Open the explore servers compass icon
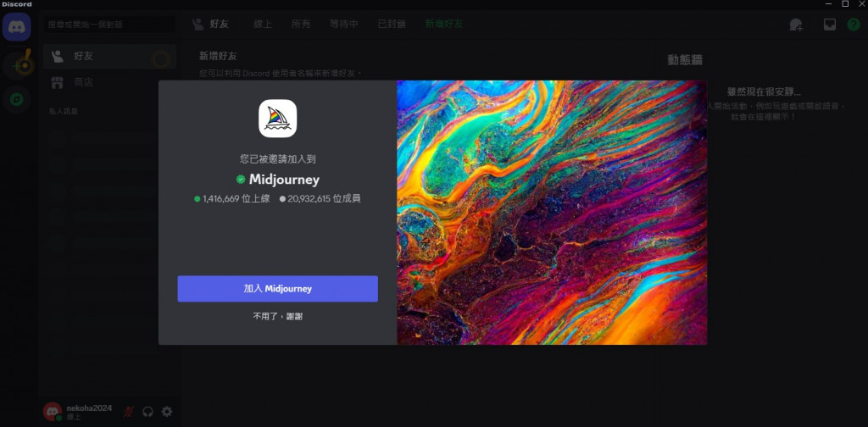 point(17,100)
